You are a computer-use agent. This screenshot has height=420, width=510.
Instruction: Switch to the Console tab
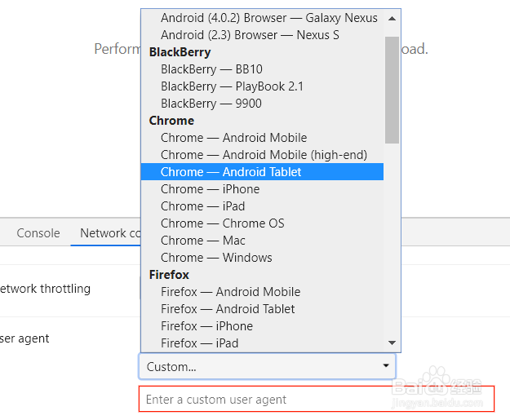coord(38,233)
